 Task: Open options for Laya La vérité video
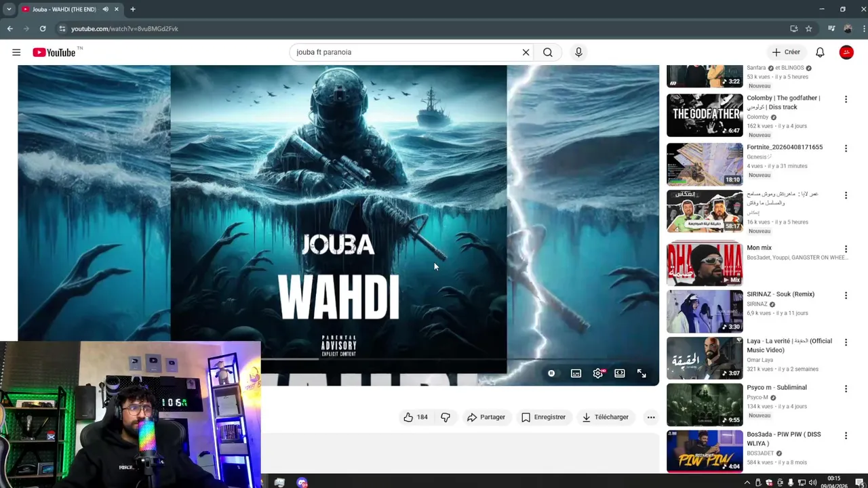tap(846, 342)
